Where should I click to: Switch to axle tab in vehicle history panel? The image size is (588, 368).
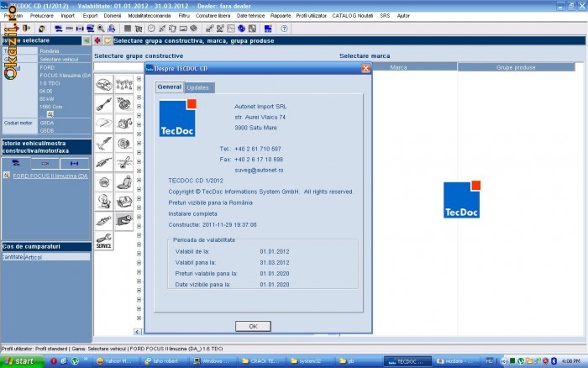[x=74, y=164]
